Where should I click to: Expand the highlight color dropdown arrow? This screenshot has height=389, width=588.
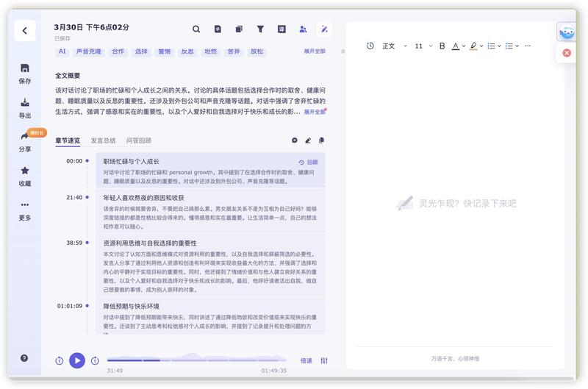click(x=481, y=46)
